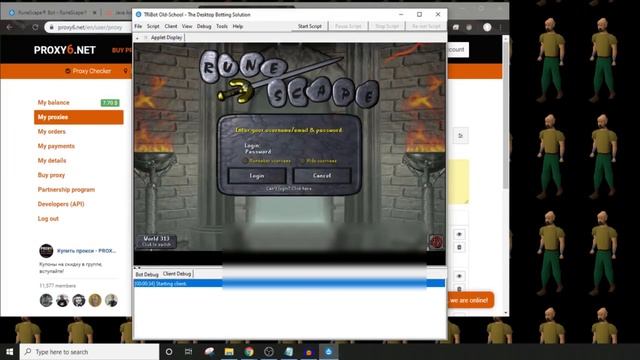Click the Re-run Script button
The image size is (640, 360).
click(426, 26)
